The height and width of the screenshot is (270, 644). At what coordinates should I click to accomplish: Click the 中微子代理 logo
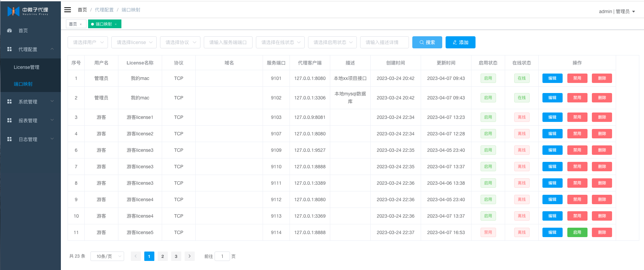tap(28, 11)
